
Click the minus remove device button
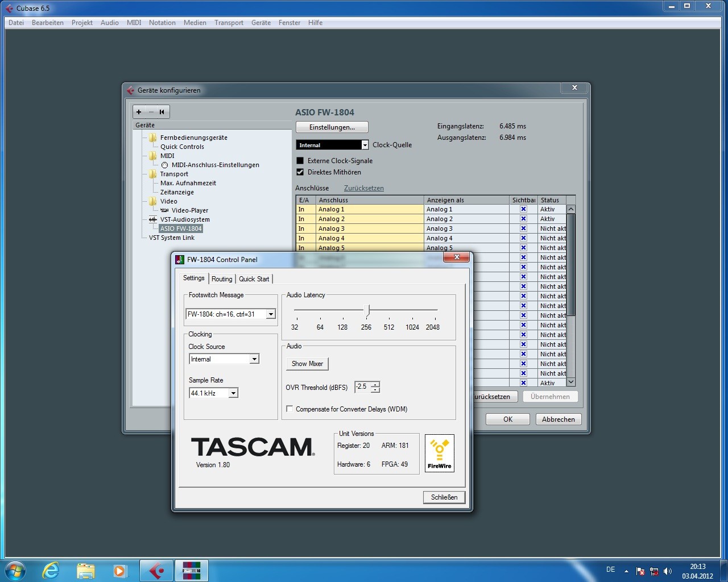(151, 112)
